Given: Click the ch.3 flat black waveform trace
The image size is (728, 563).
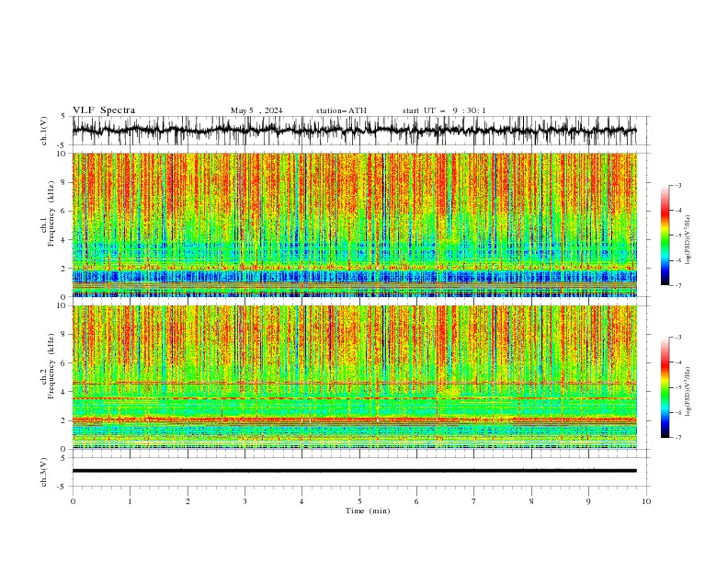Looking at the screenshot, I should (x=354, y=471).
